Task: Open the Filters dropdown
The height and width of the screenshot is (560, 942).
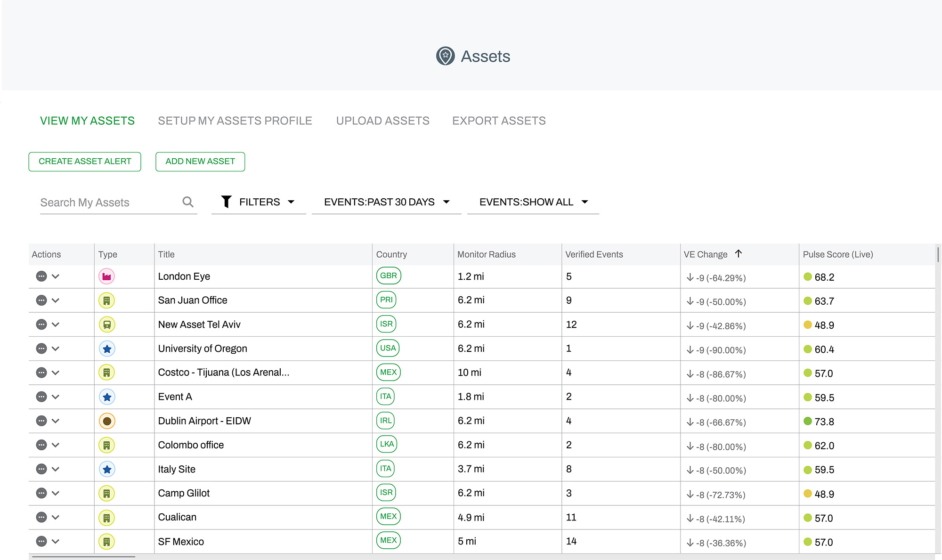Action: (259, 202)
